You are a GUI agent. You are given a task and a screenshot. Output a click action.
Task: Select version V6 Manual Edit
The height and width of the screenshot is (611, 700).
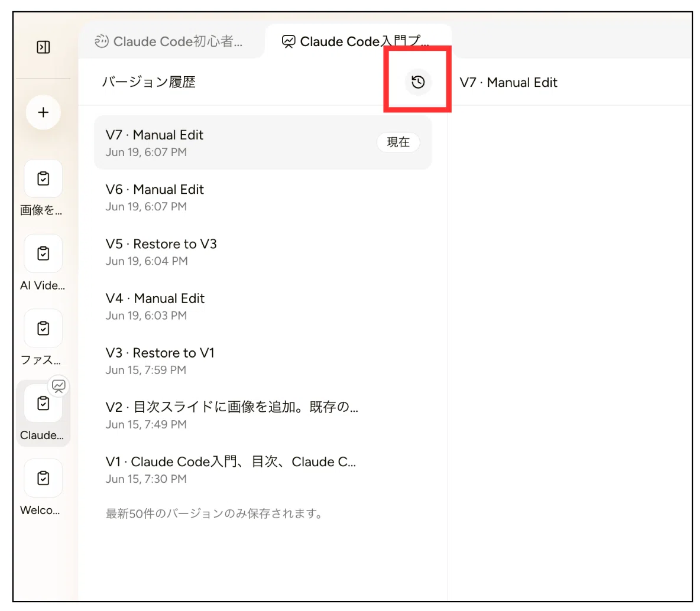[x=263, y=197]
